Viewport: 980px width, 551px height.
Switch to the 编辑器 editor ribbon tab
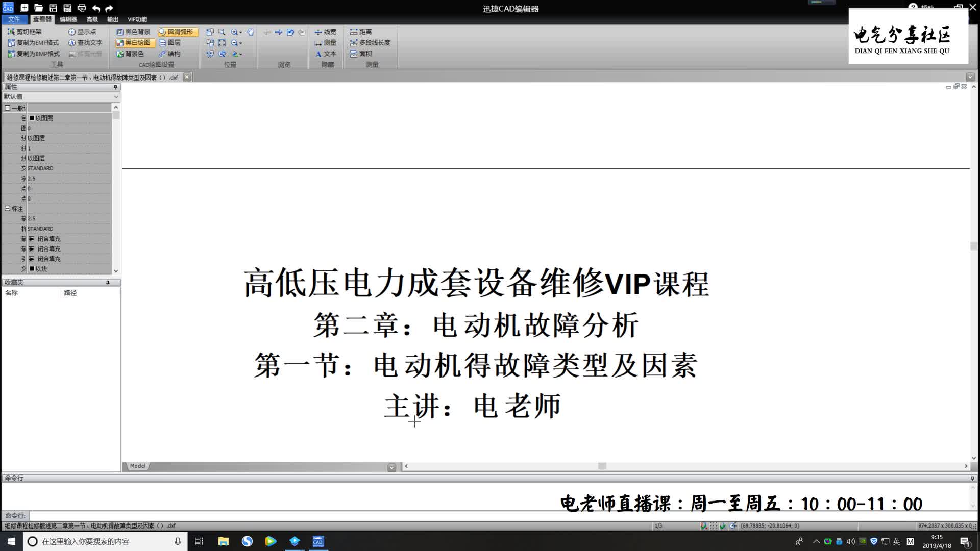[68, 19]
